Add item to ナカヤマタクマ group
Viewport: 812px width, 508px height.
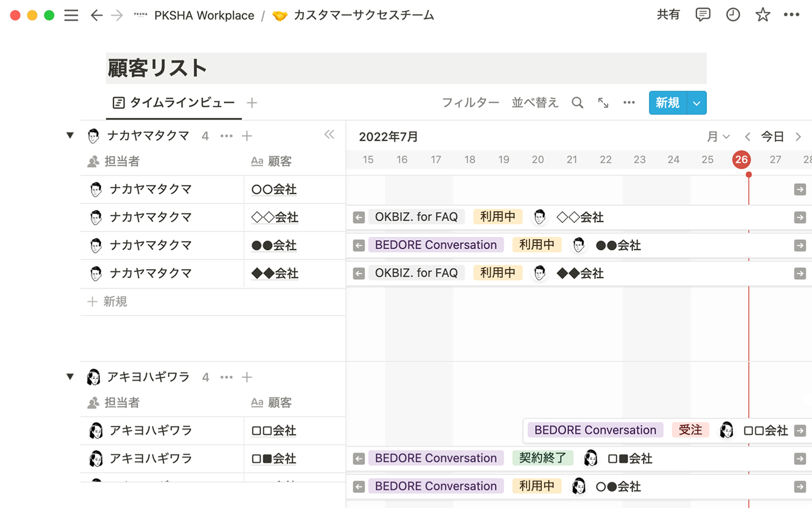click(x=247, y=136)
